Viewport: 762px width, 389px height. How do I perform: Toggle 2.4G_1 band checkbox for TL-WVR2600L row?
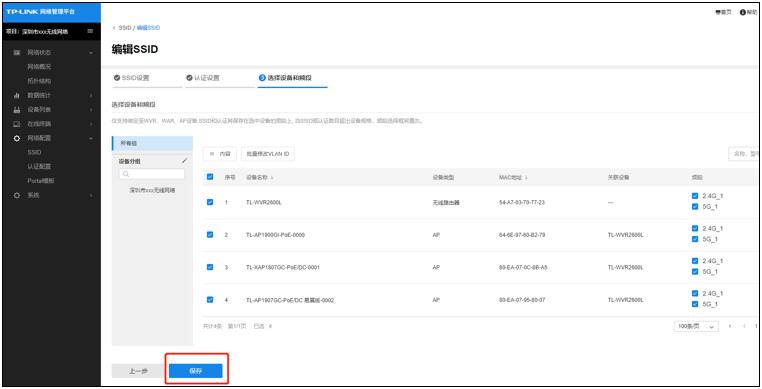(695, 196)
